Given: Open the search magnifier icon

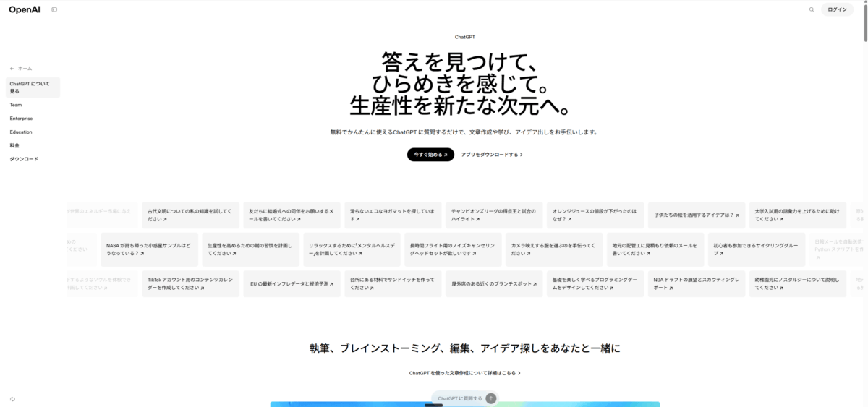Looking at the screenshot, I should [812, 9].
